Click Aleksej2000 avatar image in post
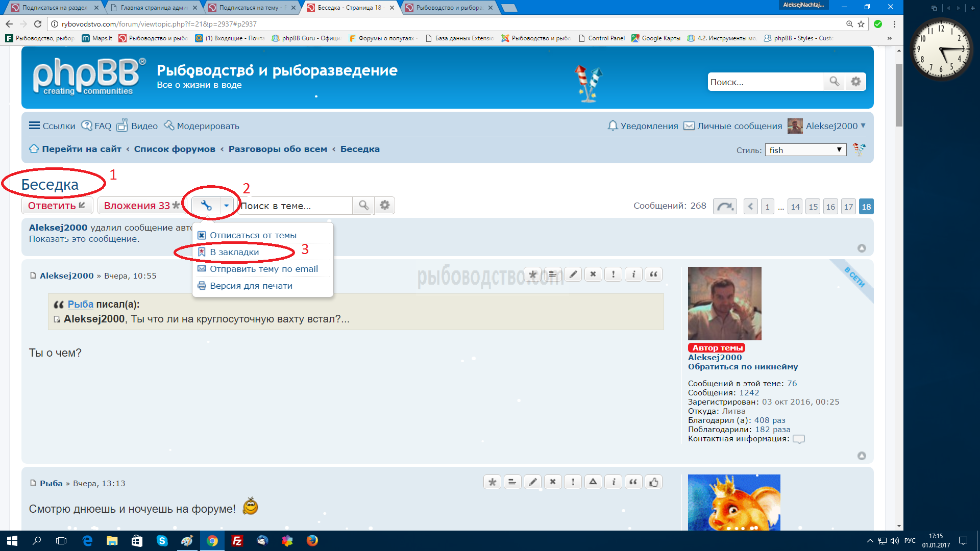The height and width of the screenshot is (551, 980). pos(724,304)
